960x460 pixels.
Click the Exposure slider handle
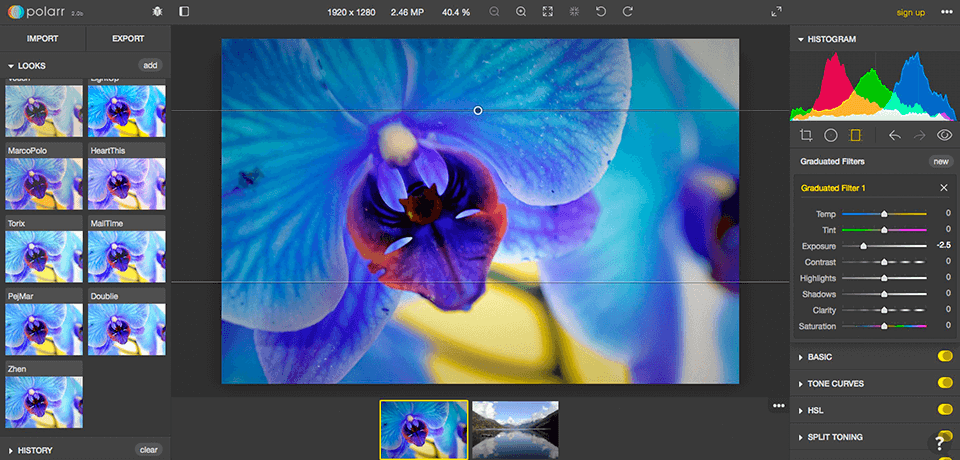pos(863,245)
